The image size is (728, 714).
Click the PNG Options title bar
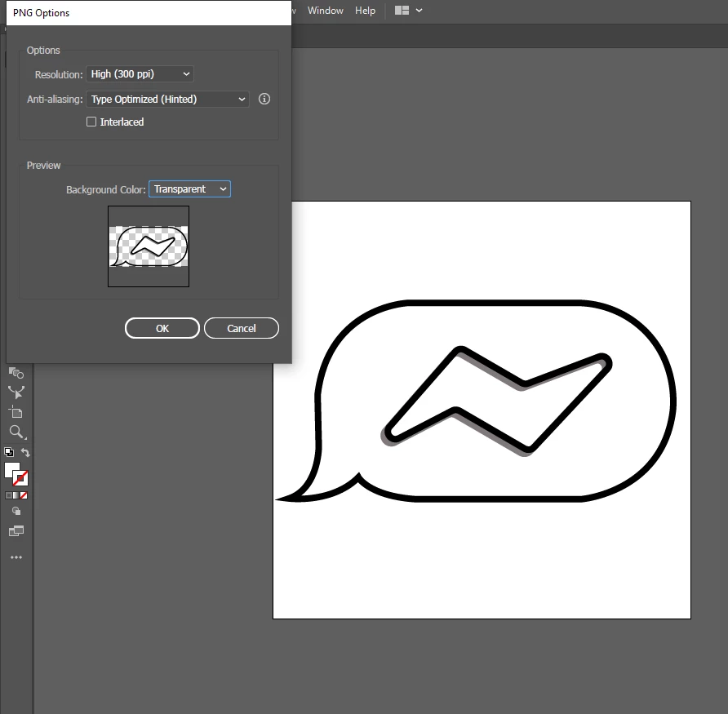point(149,13)
